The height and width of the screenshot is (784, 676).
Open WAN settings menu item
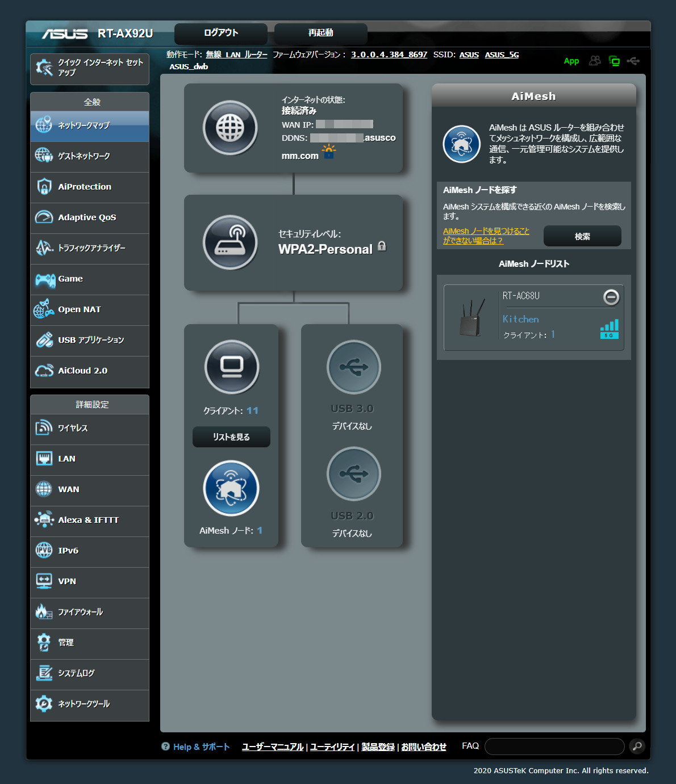pyautogui.click(x=90, y=489)
